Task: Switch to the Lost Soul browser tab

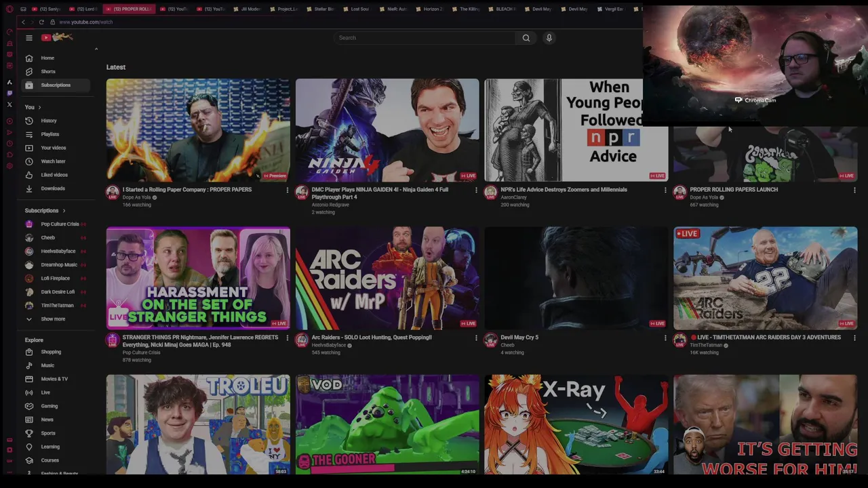Action: 357,9
